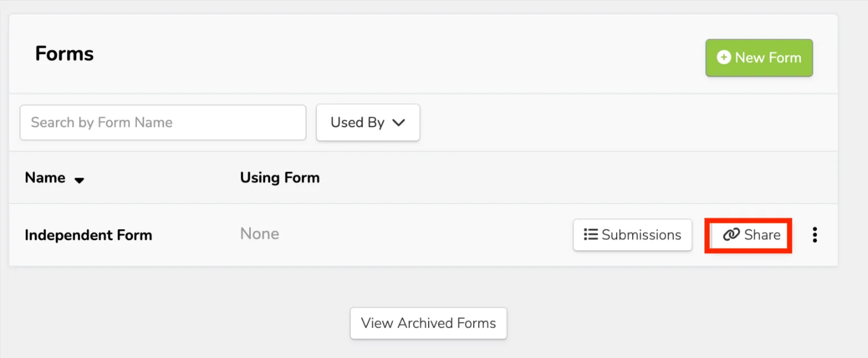Click the Forms page heading

click(64, 54)
